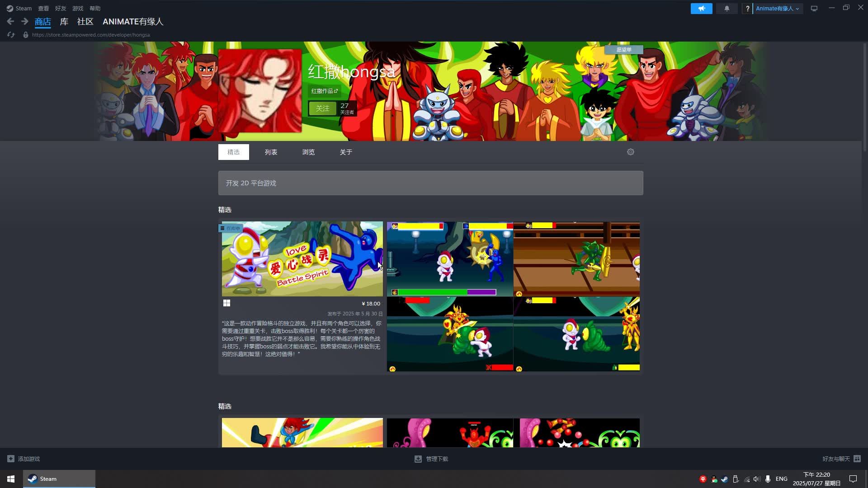Open the 查看 menu
Image resolution: width=868 pixels, height=488 pixels.
coord(43,9)
